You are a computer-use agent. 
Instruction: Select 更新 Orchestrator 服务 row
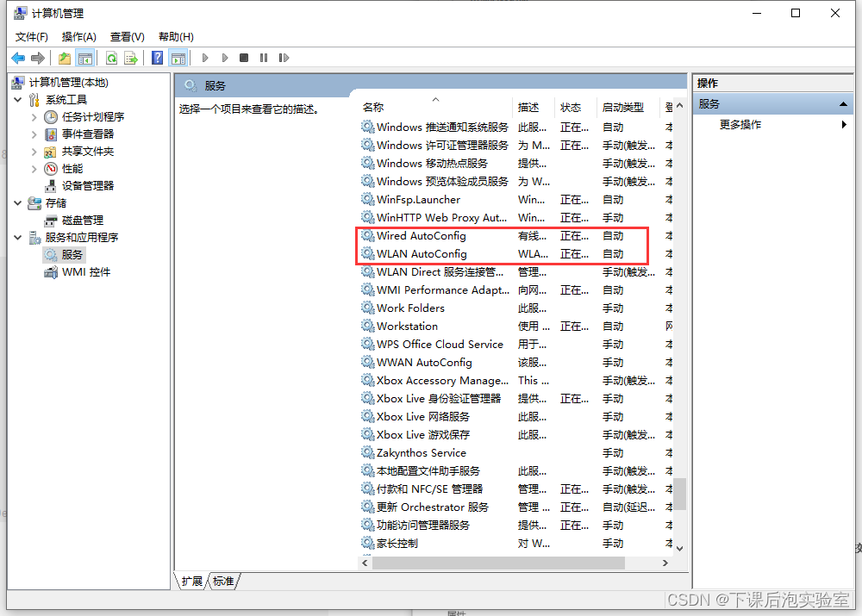click(x=516, y=507)
